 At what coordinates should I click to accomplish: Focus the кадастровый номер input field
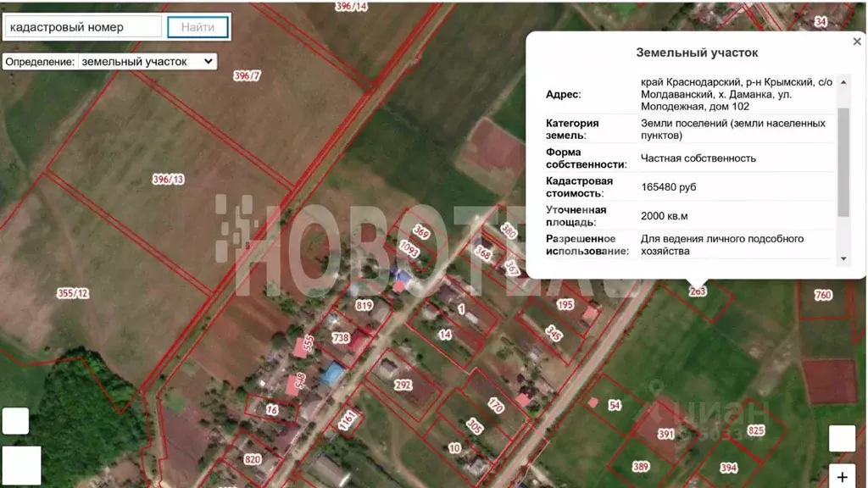point(83,27)
